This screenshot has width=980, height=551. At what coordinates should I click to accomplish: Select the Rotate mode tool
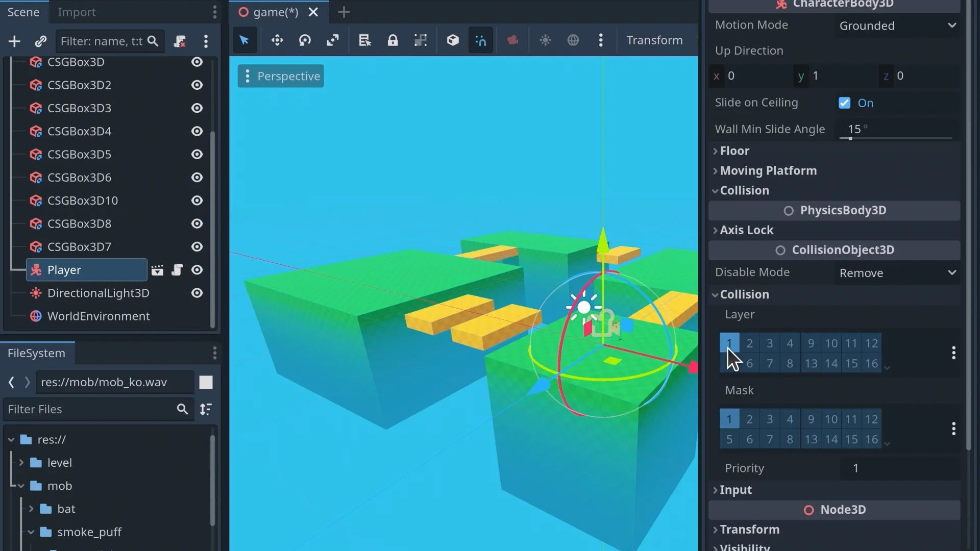click(305, 40)
